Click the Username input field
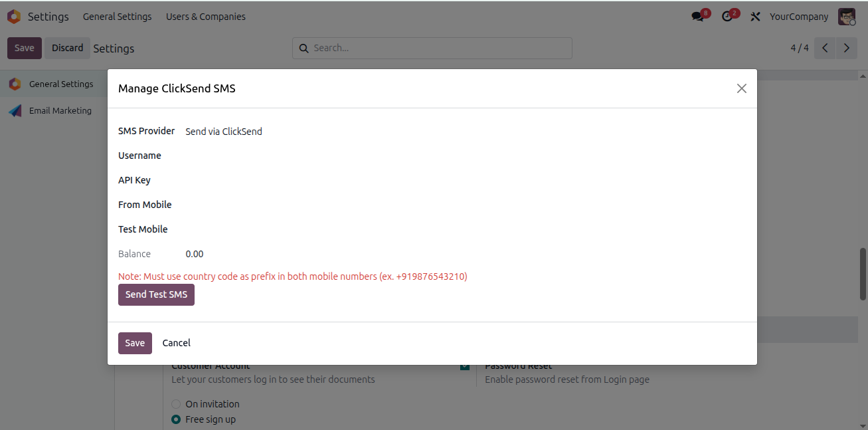 [465, 156]
